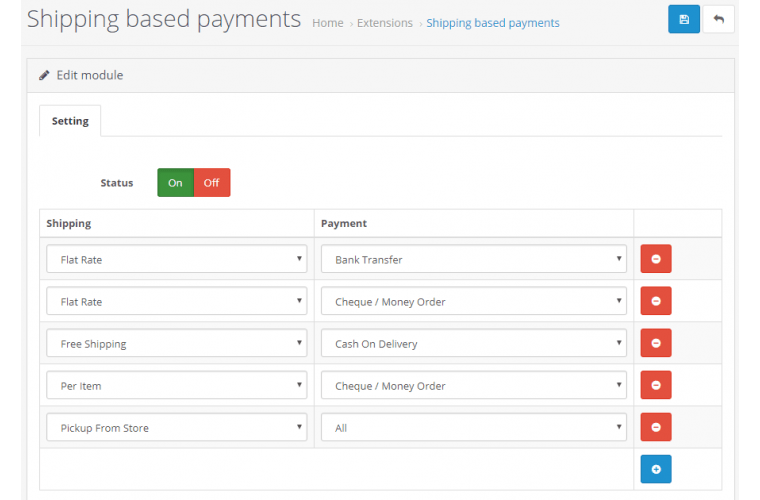Open the Cash On Delivery payment dropdown

[474, 343]
